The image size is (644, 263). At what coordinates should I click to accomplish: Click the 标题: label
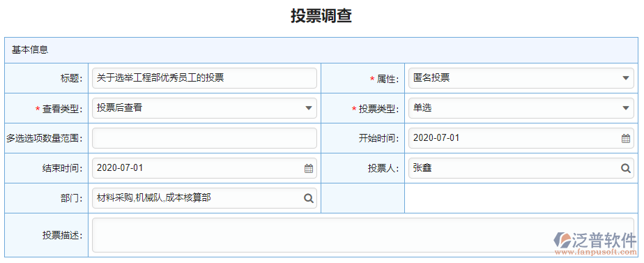[x=72, y=79]
